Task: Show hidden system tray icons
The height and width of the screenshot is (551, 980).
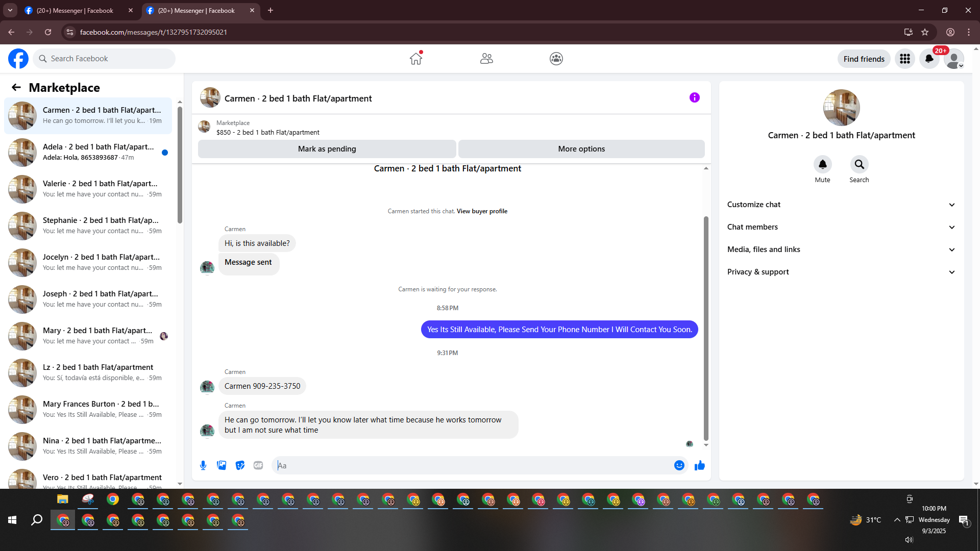Action: coord(897,520)
